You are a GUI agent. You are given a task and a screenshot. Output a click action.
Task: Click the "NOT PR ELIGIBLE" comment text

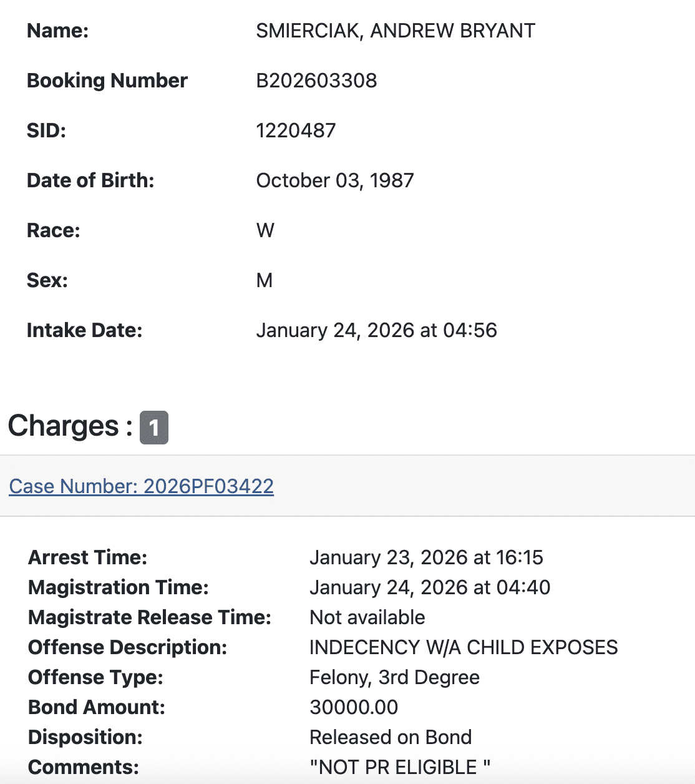coord(400,767)
